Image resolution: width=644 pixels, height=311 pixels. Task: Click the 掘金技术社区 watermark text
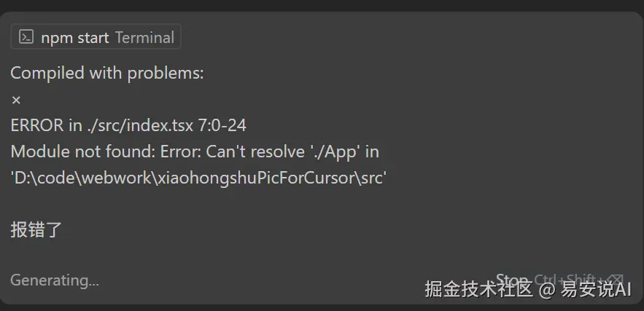point(479,289)
